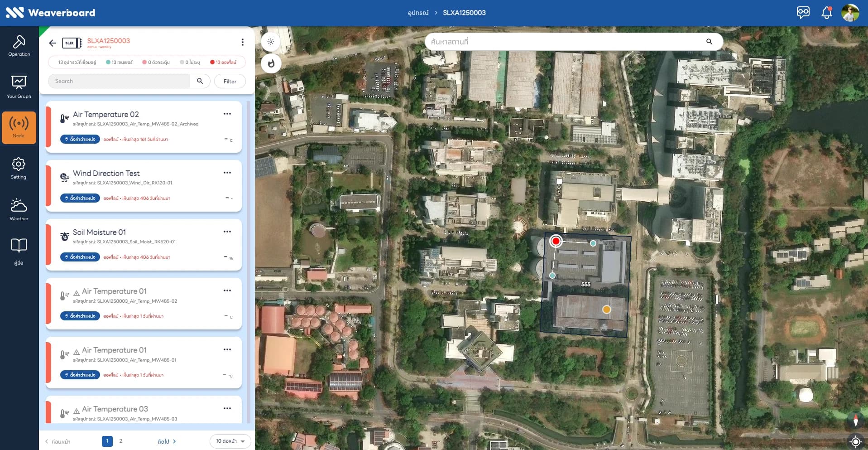Click the Air Temperature 02 card title
Viewport: 868px width, 450px height.
[106, 114]
